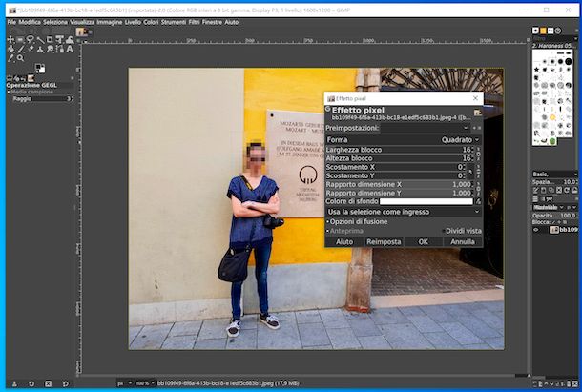Expand the Media campione option in tool options

coord(31,92)
